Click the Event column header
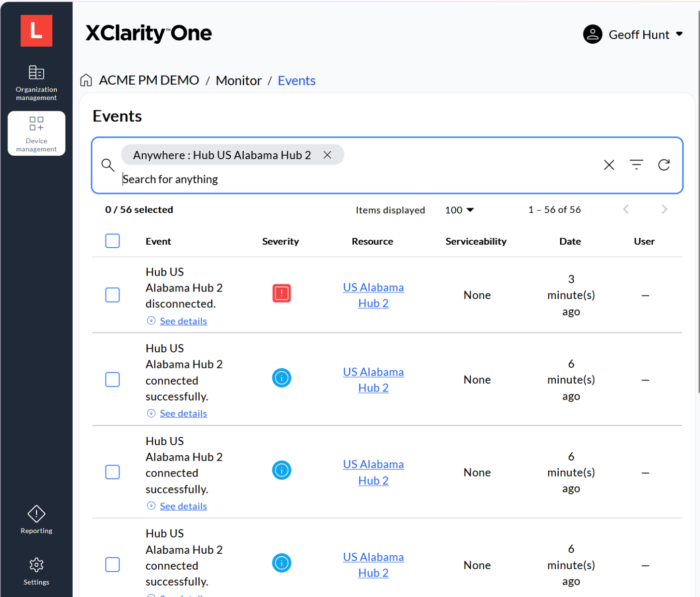The height and width of the screenshot is (597, 700). [x=158, y=241]
